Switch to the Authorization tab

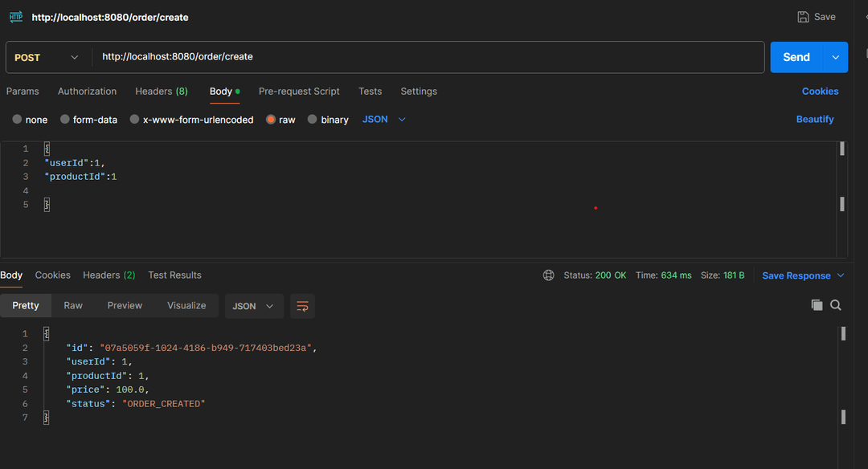[87, 92]
